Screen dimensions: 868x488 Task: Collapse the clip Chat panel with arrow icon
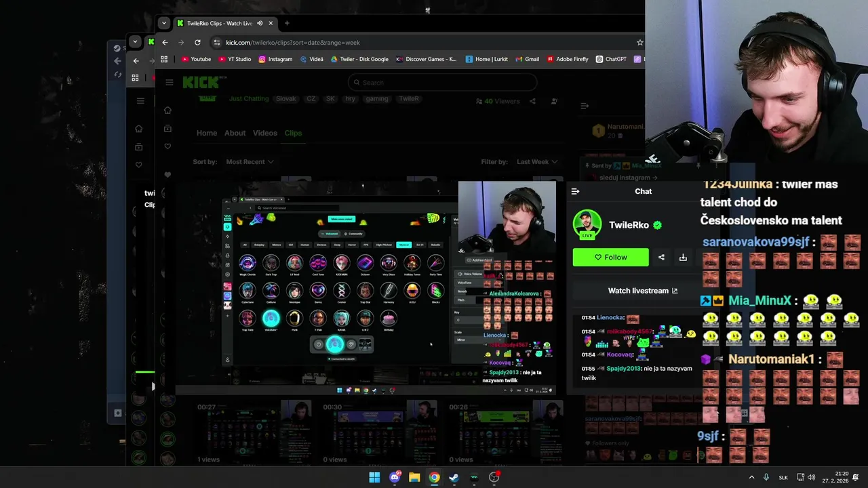575,191
